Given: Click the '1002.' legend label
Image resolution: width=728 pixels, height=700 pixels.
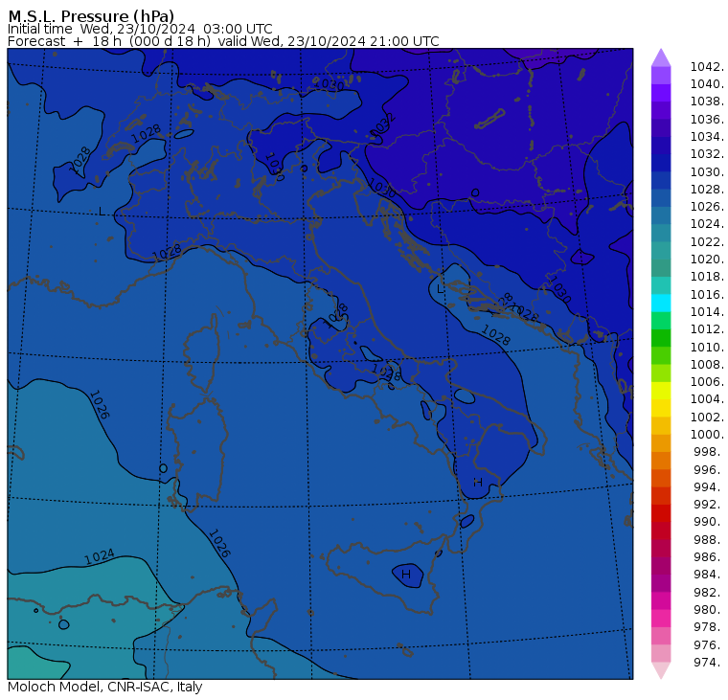Looking at the screenshot, I should pos(707,417).
